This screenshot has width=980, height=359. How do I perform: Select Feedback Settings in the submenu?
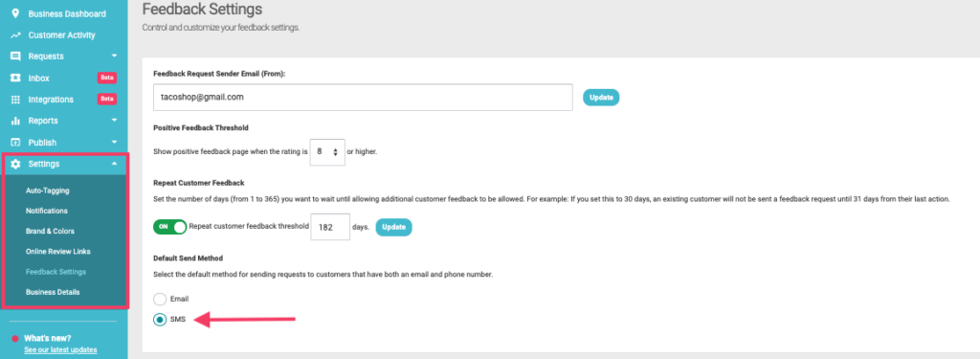click(x=56, y=272)
